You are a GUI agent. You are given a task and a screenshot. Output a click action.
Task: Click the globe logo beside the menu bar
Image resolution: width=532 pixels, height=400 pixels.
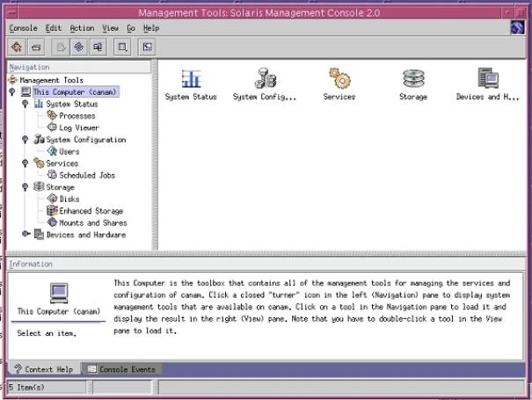click(x=517, y=27)
